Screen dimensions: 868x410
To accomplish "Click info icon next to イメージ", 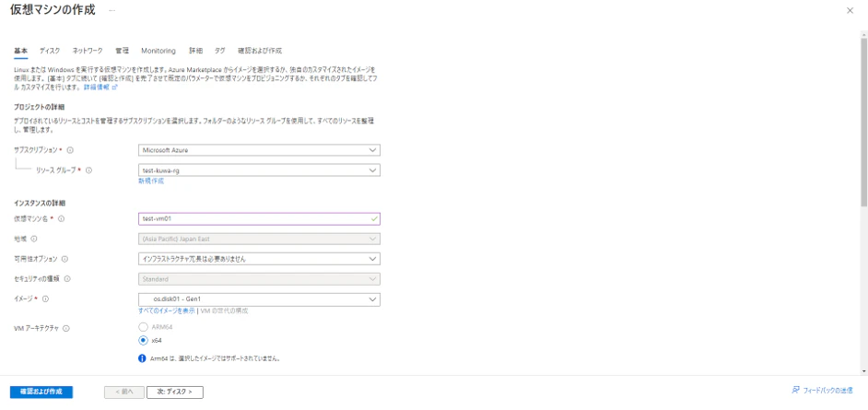I will (x=46, y=299).
